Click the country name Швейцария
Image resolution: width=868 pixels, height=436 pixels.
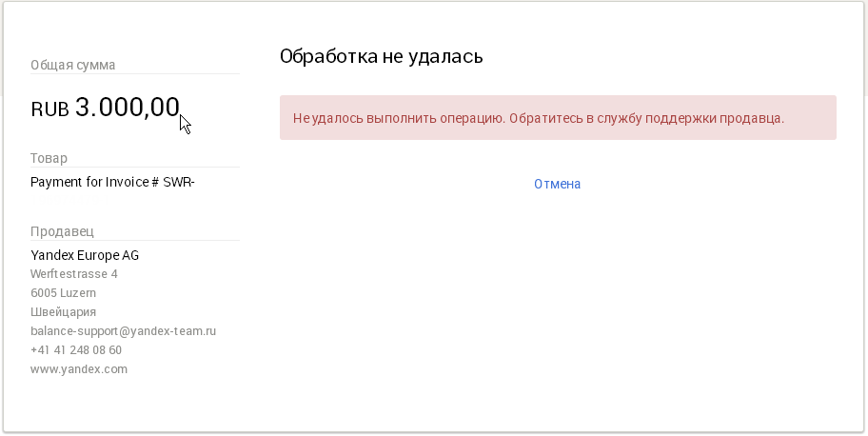[x=63, y=312]
